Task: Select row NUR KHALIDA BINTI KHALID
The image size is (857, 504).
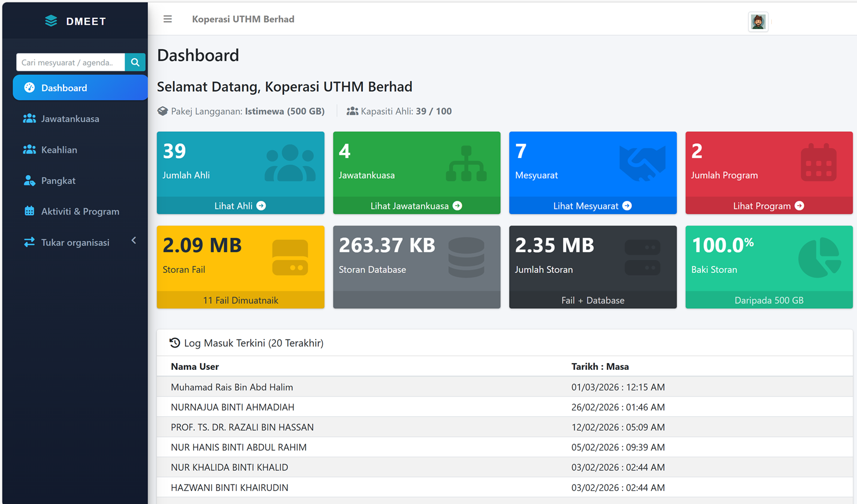Action: click(x=505, y=467)
